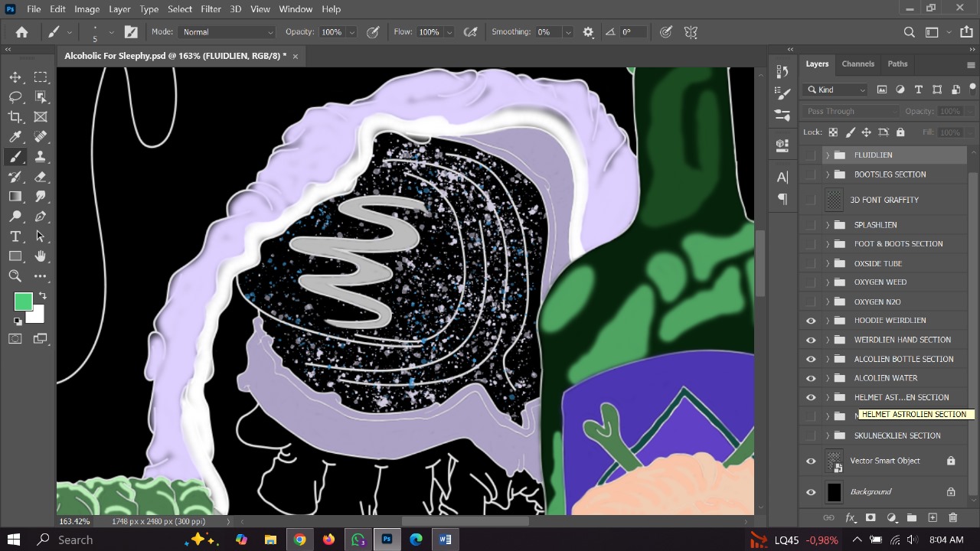Expand the FLUIDLIEN layer group
Image resolution: width=980 pixels, height=551 pixels.
827,155
